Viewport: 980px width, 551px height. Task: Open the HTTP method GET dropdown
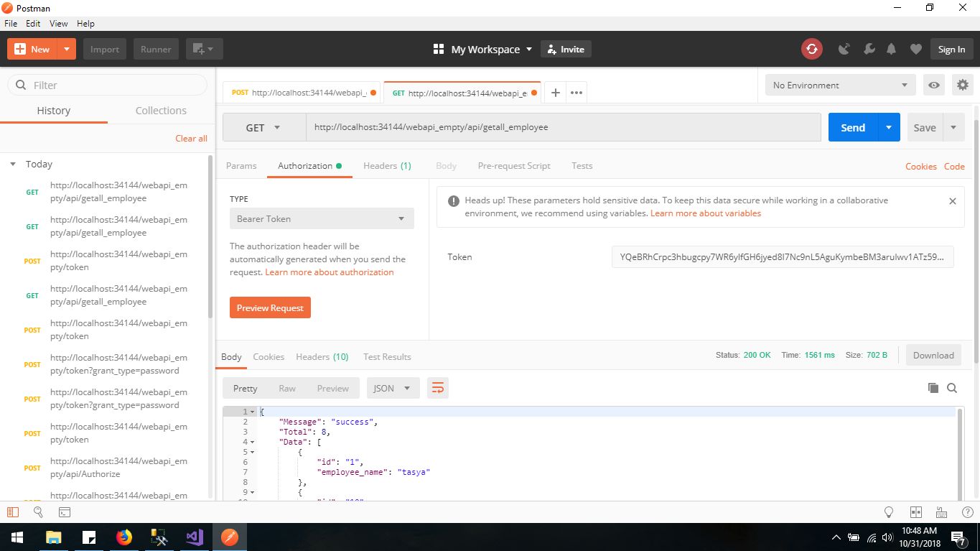click(x=263, y=128)
